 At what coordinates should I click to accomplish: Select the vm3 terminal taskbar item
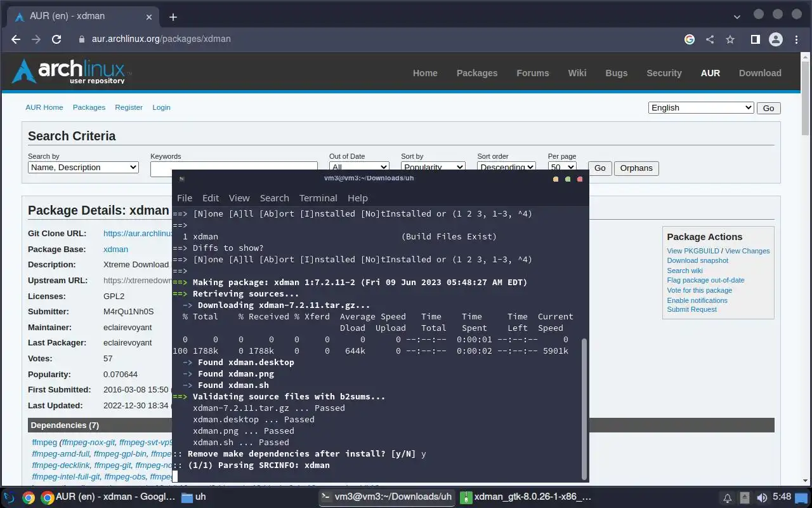[386, 497]
